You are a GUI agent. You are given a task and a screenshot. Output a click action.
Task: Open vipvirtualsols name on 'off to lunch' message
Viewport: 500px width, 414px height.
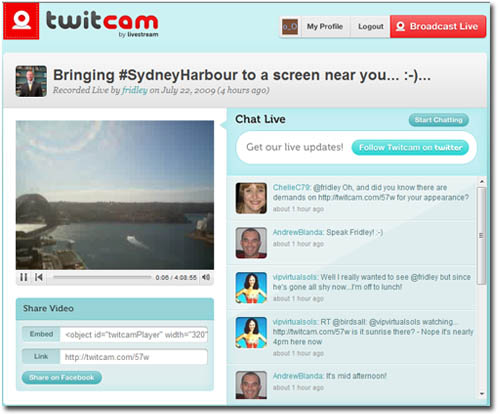(295, 277)
